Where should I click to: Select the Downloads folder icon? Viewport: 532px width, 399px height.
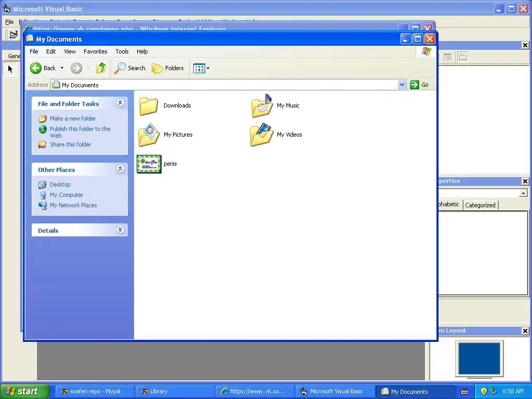tap(149, 106)
